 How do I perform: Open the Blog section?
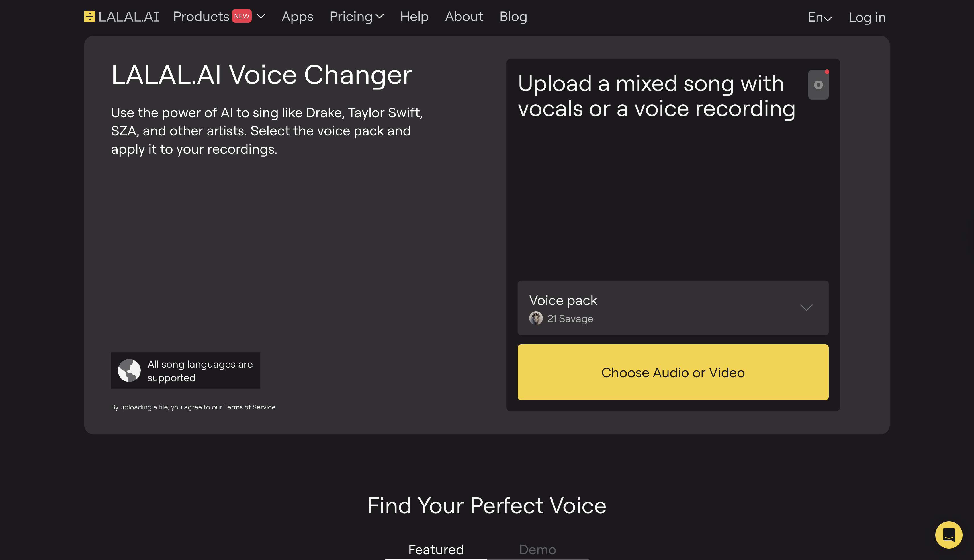513,17
